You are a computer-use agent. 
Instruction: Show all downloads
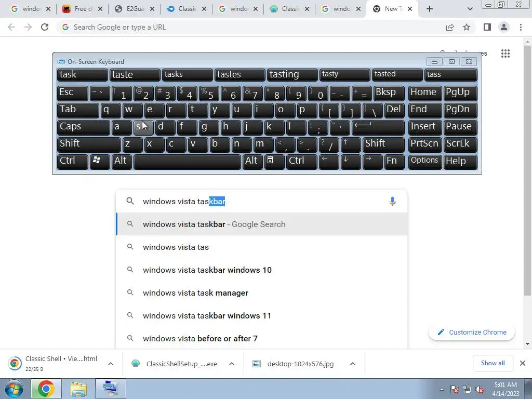(493, 363)
